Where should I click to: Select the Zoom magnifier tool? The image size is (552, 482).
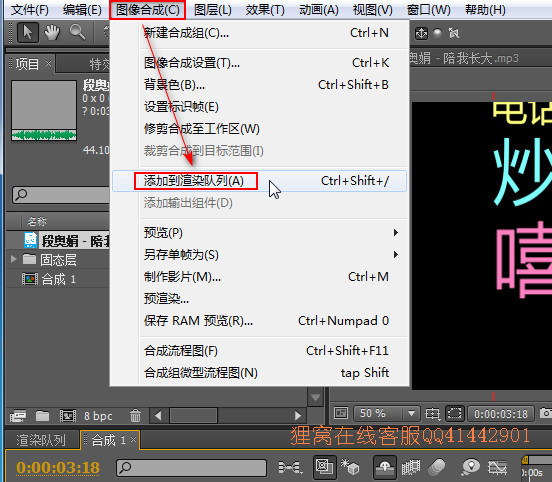point(77,32)
